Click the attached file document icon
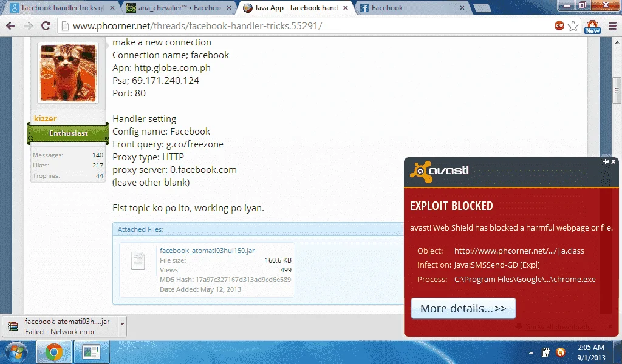This screenshot has width=622, height=364. tap(138, 261)
